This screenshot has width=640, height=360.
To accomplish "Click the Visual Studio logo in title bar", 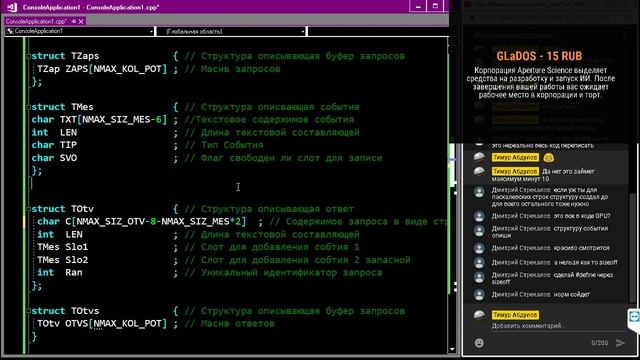I will coord(12,7).
